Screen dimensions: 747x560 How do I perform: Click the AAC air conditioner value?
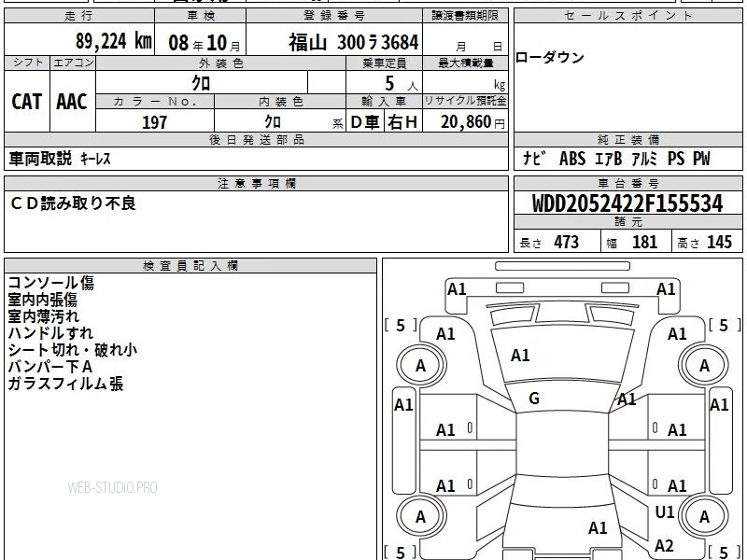[x=72, y=102]
